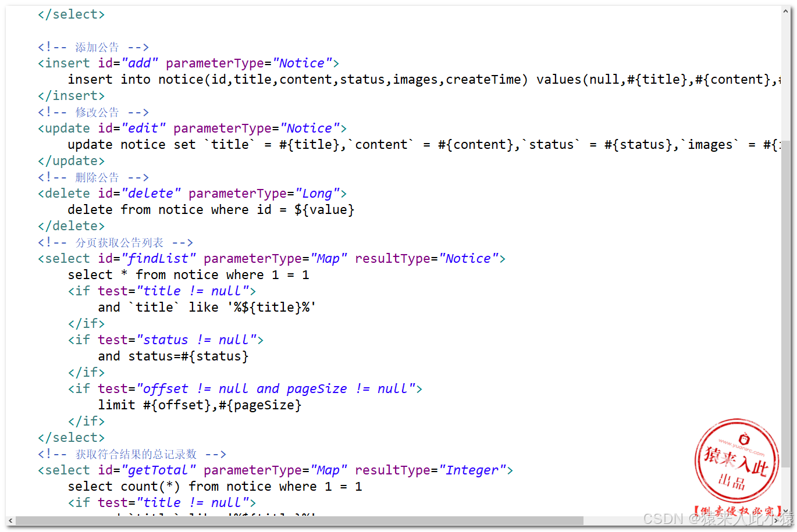Click the 'and status=#{status}' line
The image size is (797, 532).
click(x=173, y=356)
